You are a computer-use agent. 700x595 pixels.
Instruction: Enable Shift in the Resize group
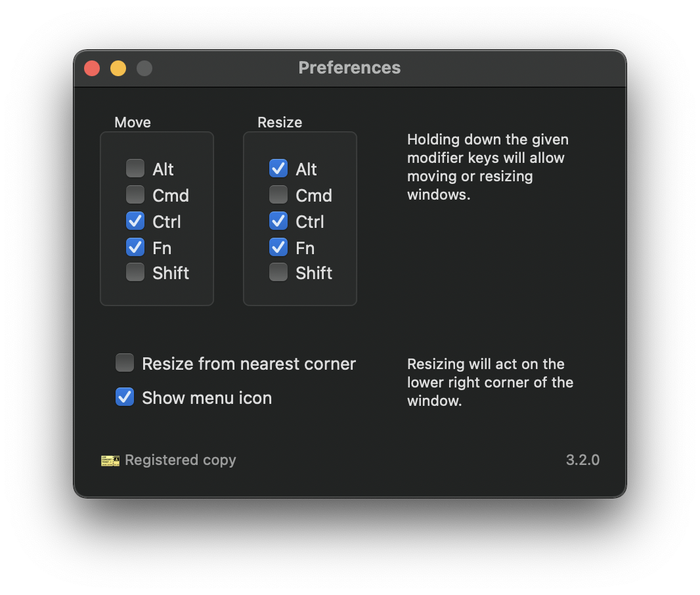[x=278, y=273]
